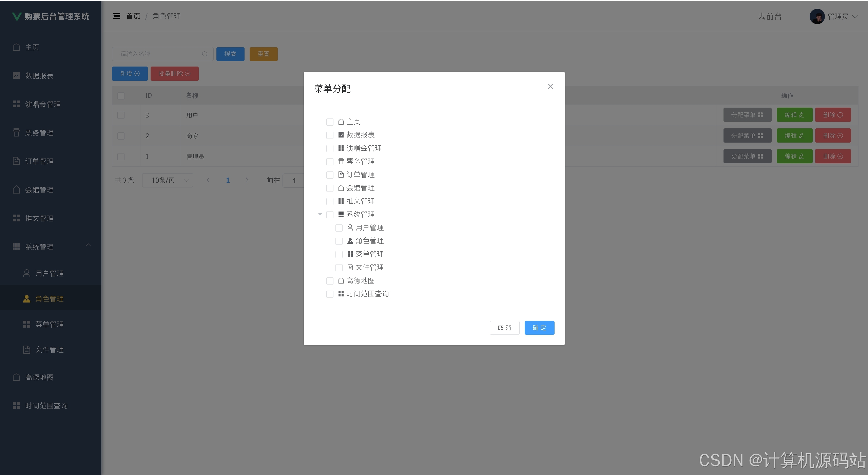Open 用户管理 in the sidebar submenu

pyautogui.click(x=51, y=273)
